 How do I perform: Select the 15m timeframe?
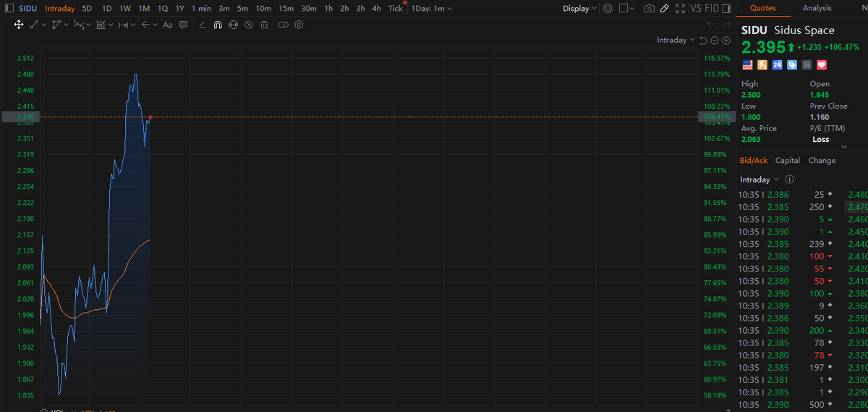pyautogui.click(x=286, y=9)
